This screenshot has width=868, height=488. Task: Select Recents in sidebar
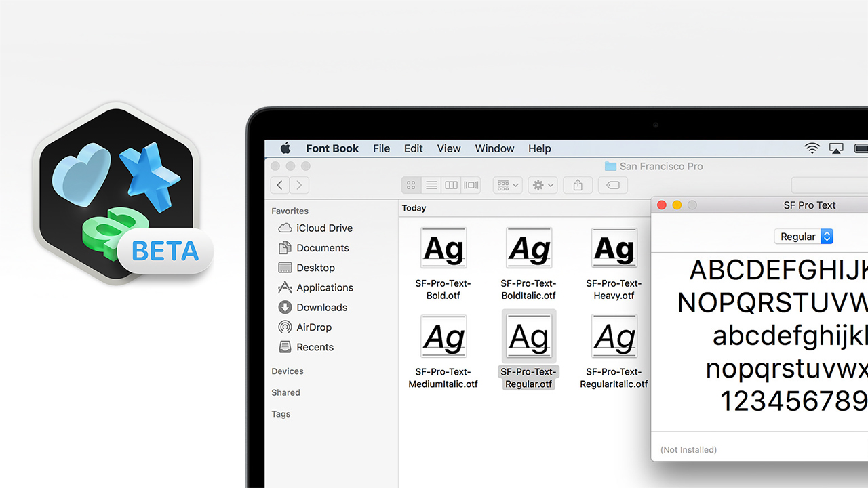[307, 347]
